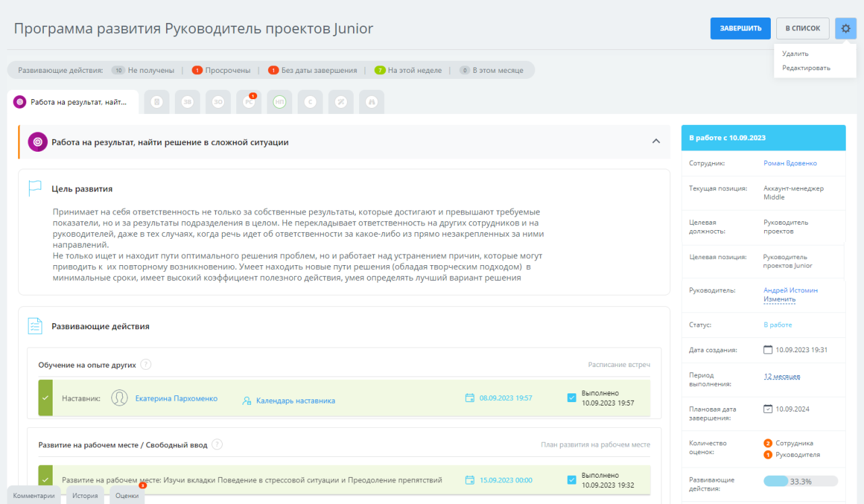The width and height of the screenshot is (864, 504).
Task: Click green checkmark on the workplace development row
Action: pos(45,480)
